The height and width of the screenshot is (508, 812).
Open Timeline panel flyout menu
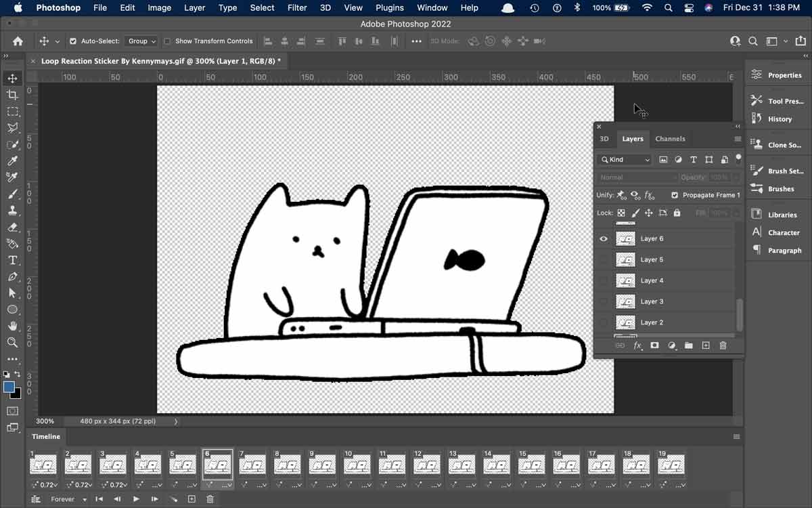tap(737, 437)
